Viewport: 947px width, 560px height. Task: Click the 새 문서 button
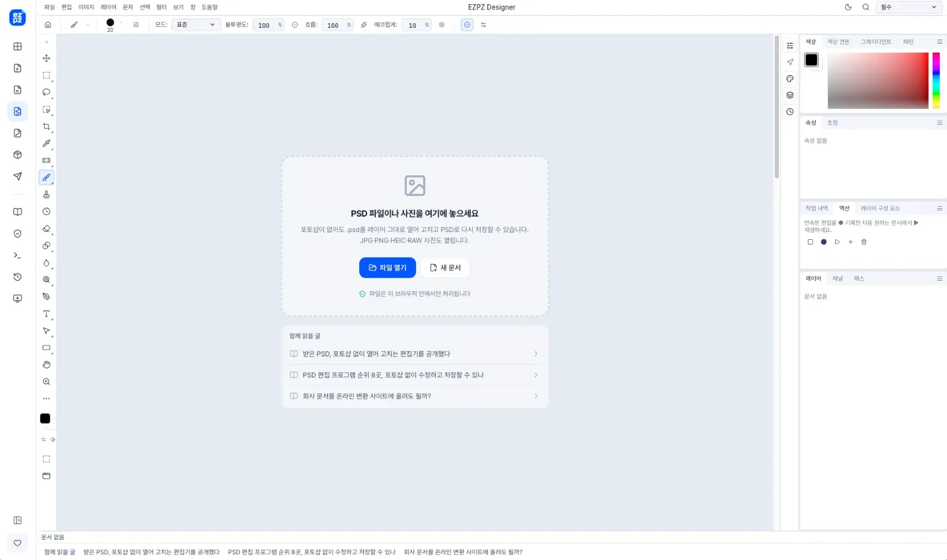[x=445, y=268]
